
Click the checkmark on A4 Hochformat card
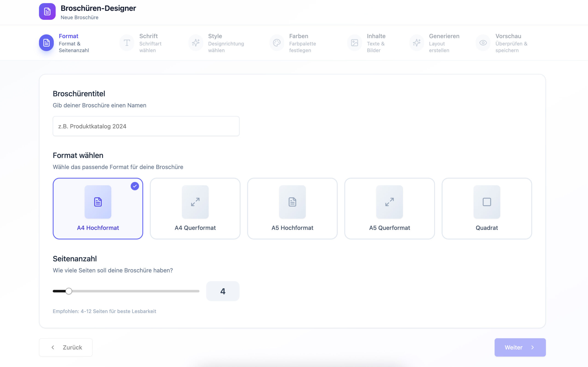(x=135, y=186)
